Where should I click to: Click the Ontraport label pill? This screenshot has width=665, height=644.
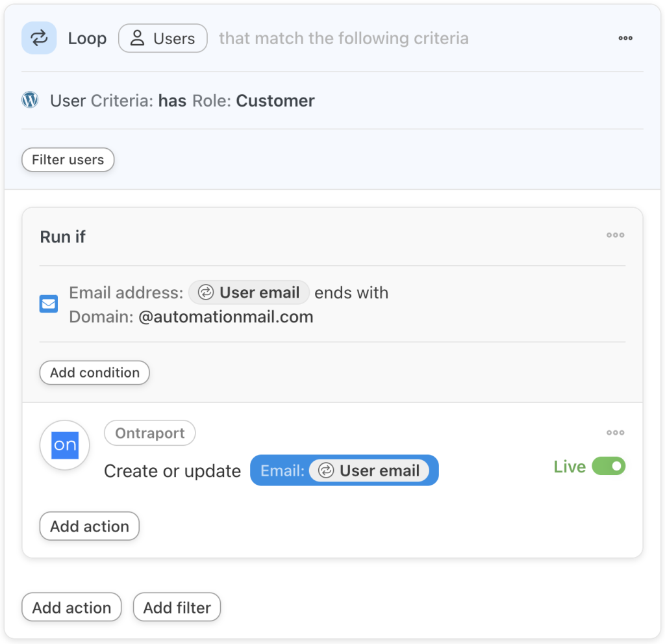pyautogui.click(x=149, y=433)
